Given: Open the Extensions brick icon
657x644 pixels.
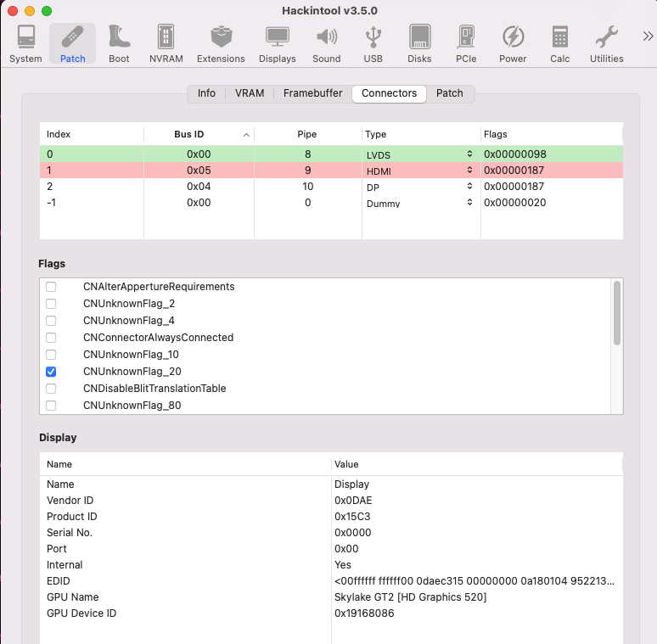Looking at the screenshot, I should tap(221, 43).
